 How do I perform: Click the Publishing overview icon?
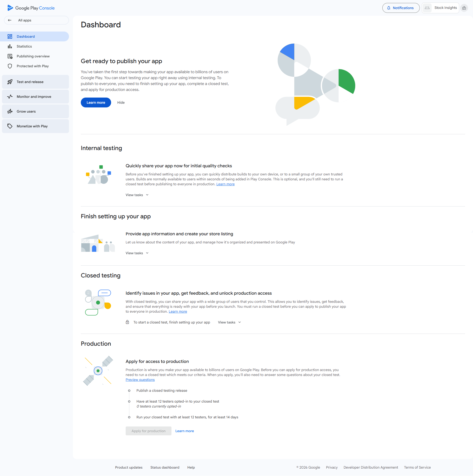(x=10, y=56)
